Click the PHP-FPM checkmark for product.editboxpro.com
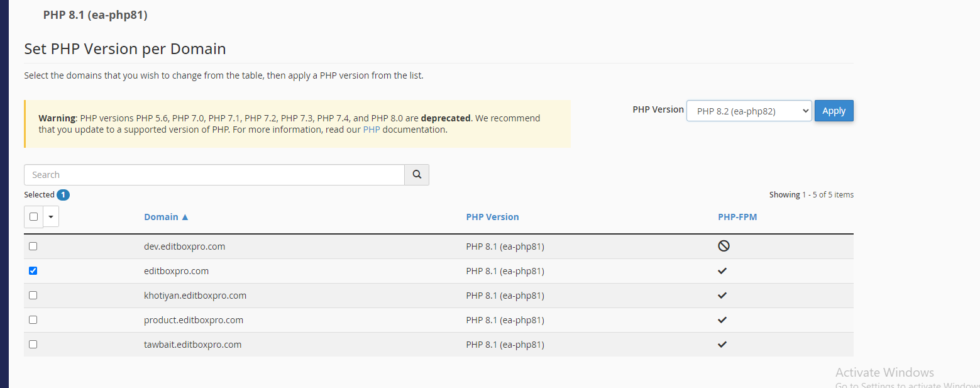The height and width of the screenshot is (388, 980). (x=722, y=320)
